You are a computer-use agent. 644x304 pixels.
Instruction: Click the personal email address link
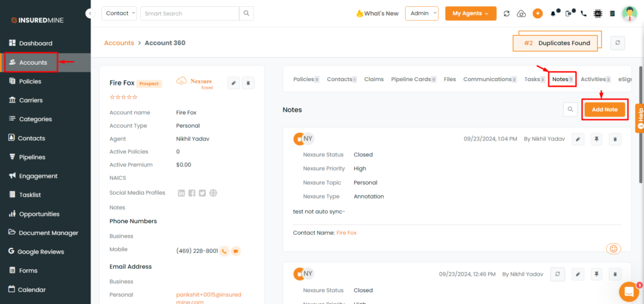(x=209, y=298)
